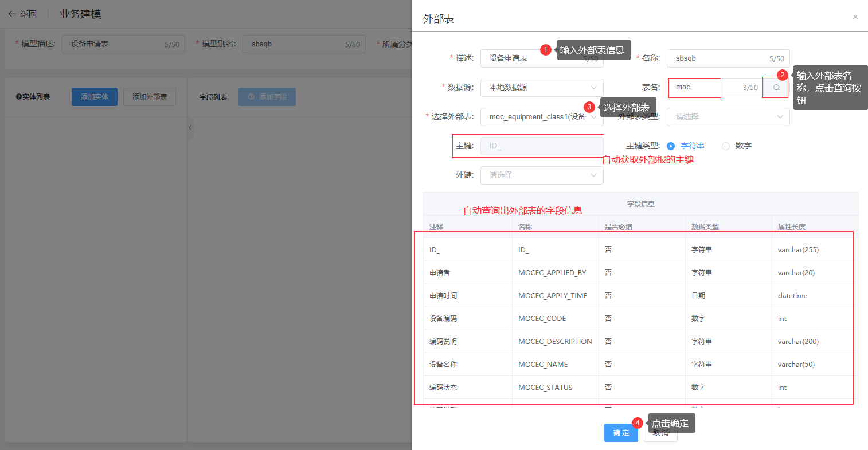
Task: Click the 返回 back arrow
Action: coord(12,14)
